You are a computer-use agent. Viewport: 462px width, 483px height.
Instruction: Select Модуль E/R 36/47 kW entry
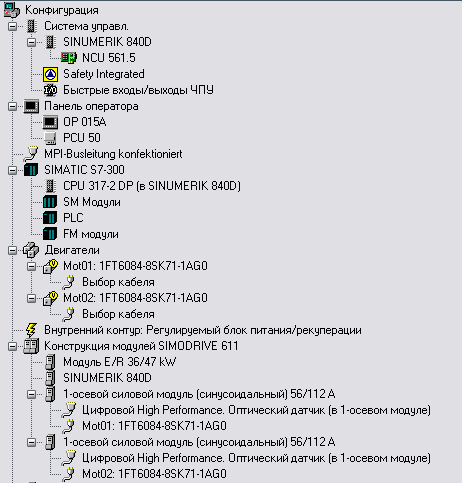tap(120, 362)
